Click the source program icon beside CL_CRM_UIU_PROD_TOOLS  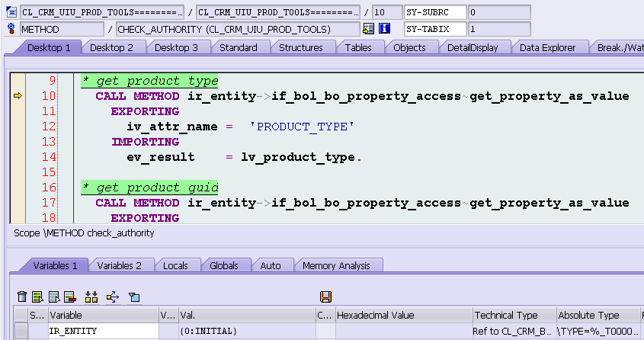coord(11,12)
